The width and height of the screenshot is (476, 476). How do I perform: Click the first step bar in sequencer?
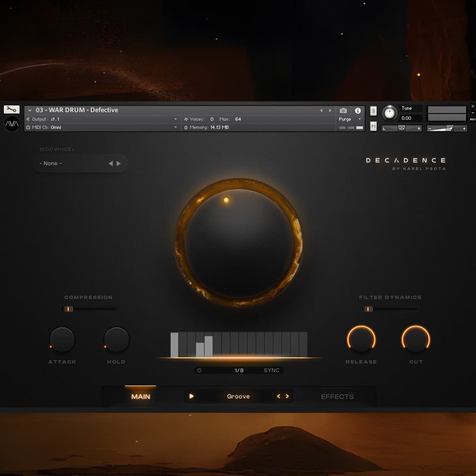point(174,345)
